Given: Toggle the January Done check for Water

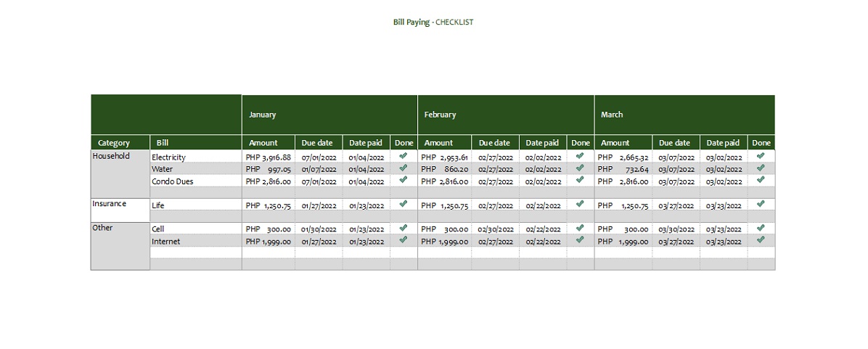Looking at the screenshot, I should [404, 168].
